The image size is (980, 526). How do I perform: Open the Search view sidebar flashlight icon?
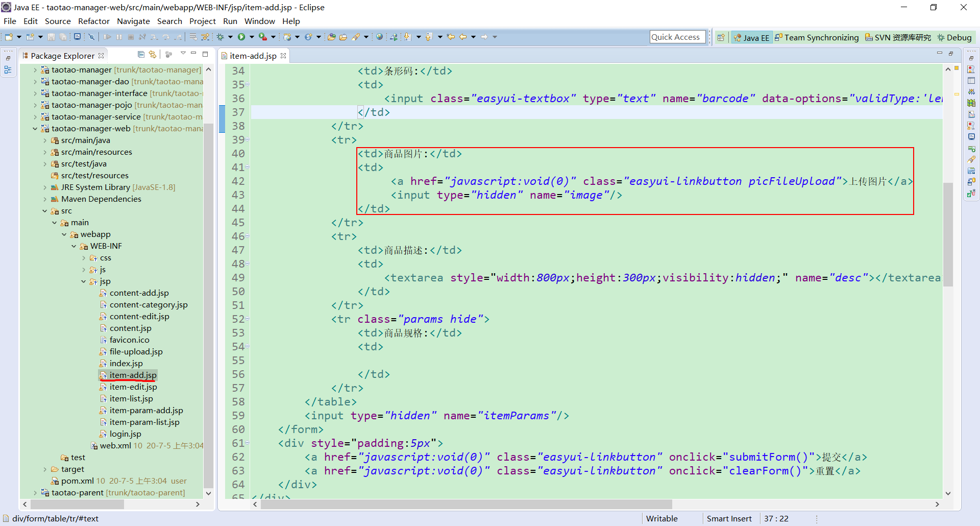click(971, 159)
